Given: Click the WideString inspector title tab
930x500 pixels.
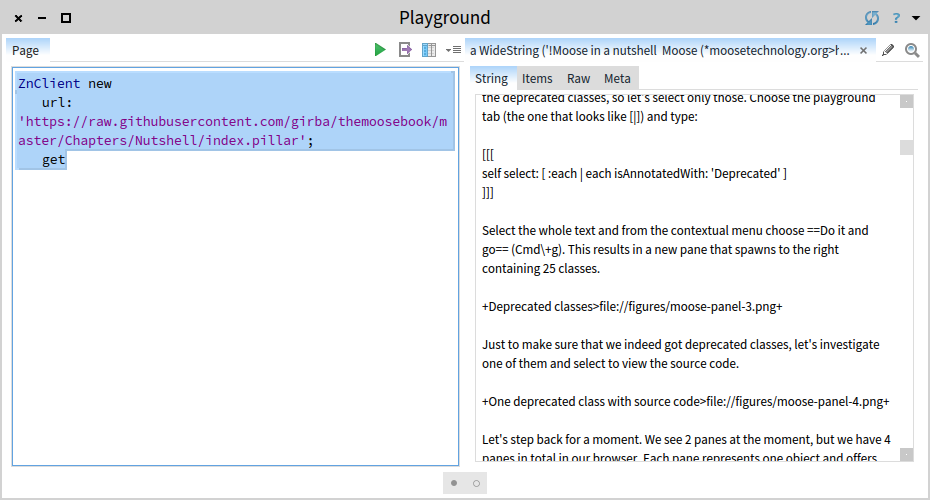Looking at the screenshot, I should 660,50.
